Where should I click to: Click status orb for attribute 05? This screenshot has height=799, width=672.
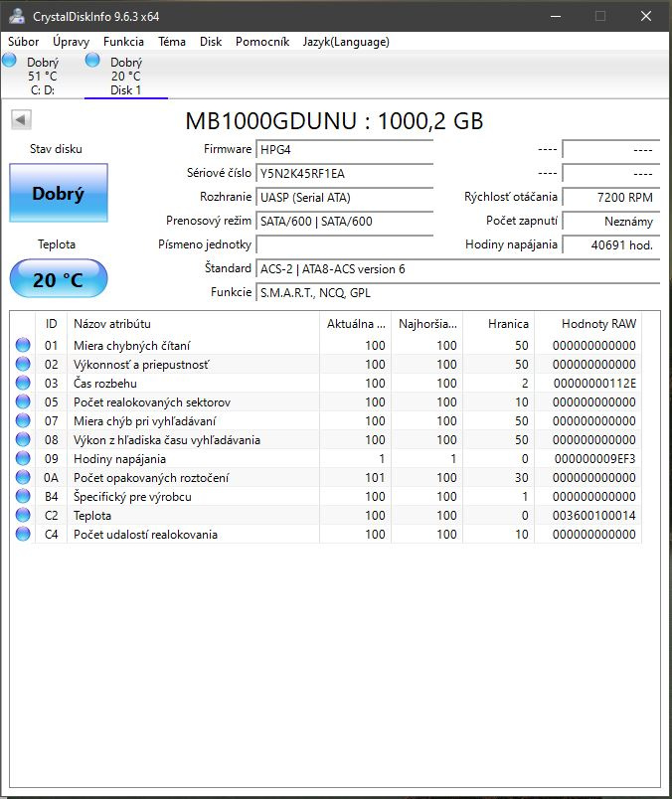click(23, 401)
